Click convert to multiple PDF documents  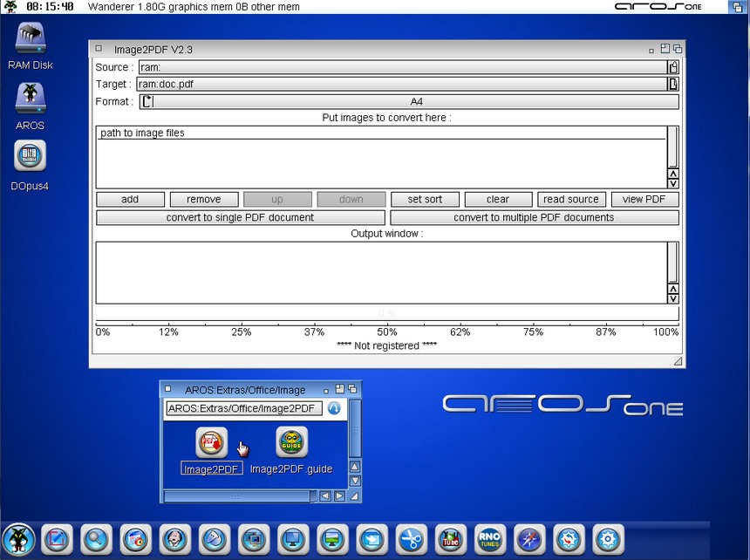(x=534, y=217)
